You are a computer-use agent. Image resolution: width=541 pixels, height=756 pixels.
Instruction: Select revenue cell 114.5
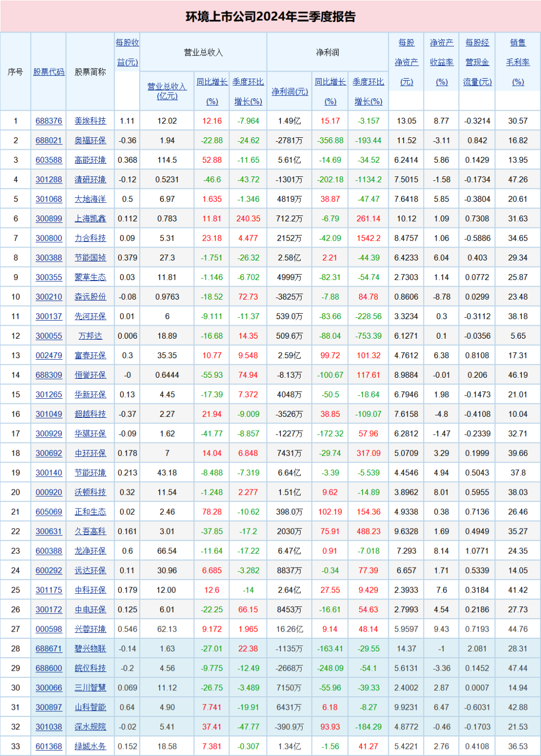(x=167, y=160)
